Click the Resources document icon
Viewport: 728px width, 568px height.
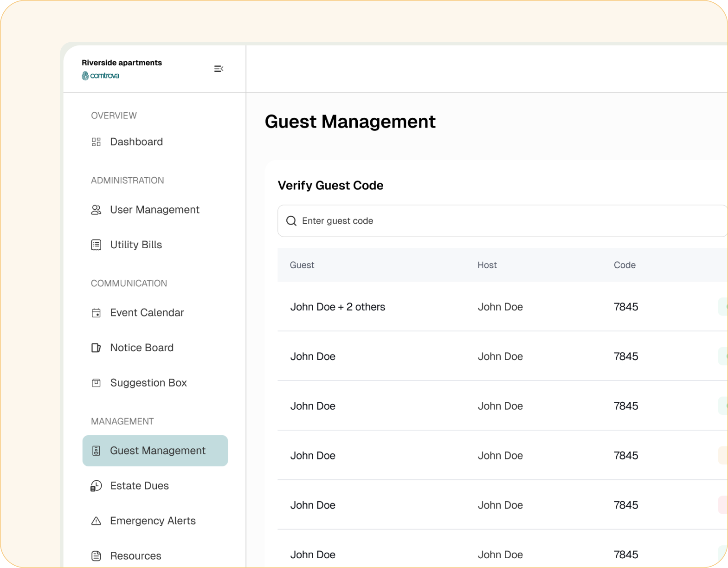tap(96, 556)
